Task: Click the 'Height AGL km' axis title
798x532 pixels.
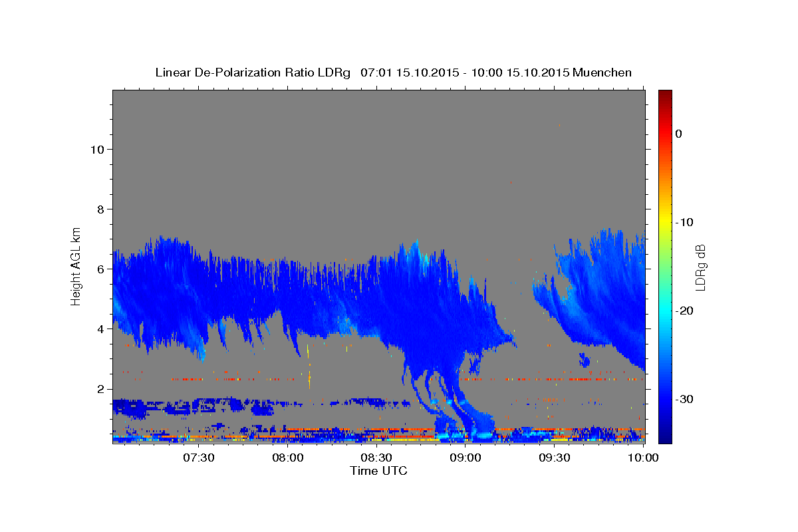Action: (x=76, y=265)
